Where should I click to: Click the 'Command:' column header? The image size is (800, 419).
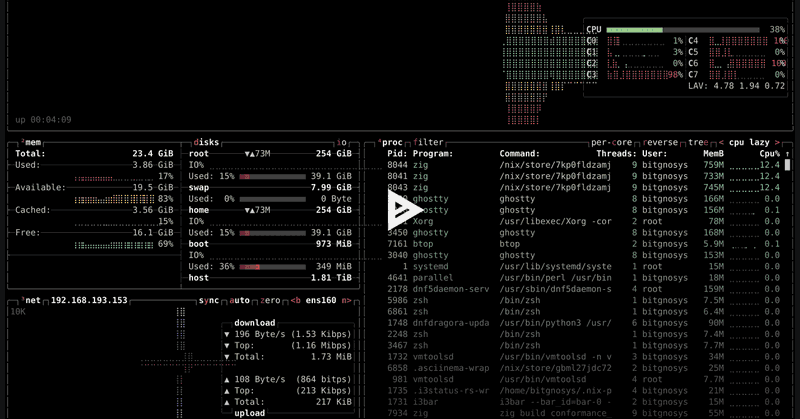click(x=519, y=154)
